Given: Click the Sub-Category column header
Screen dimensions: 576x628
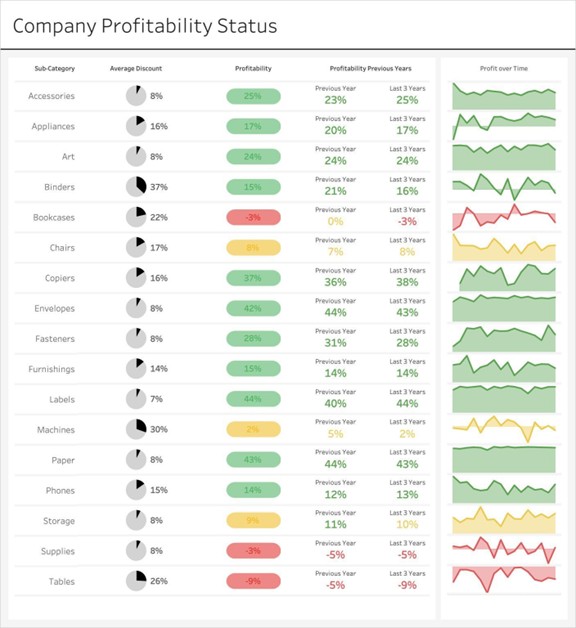Looking at the screenshot, I should [x=54, y=68].
